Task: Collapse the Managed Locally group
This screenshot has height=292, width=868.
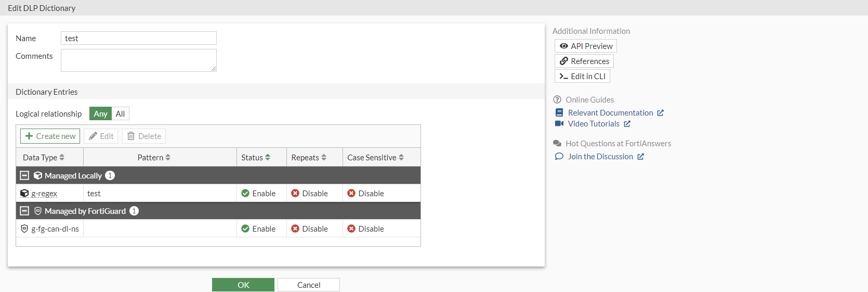Action: coord(24,176)
